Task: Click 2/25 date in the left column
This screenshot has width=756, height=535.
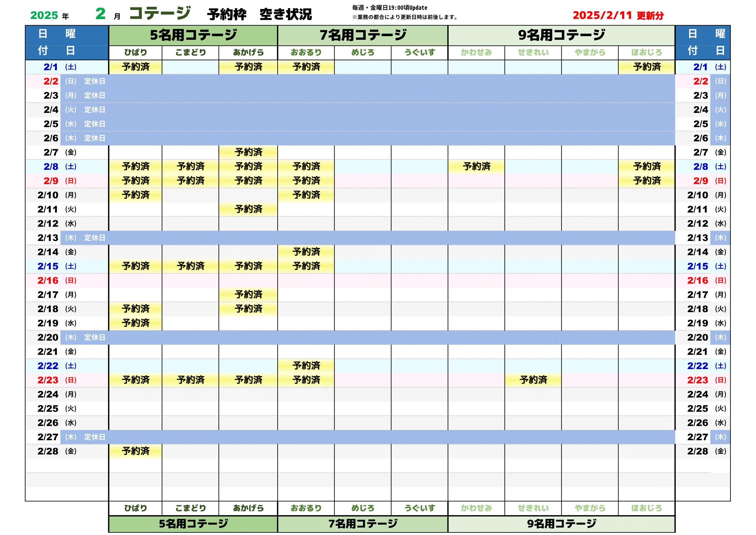Action: pos(48,409)
